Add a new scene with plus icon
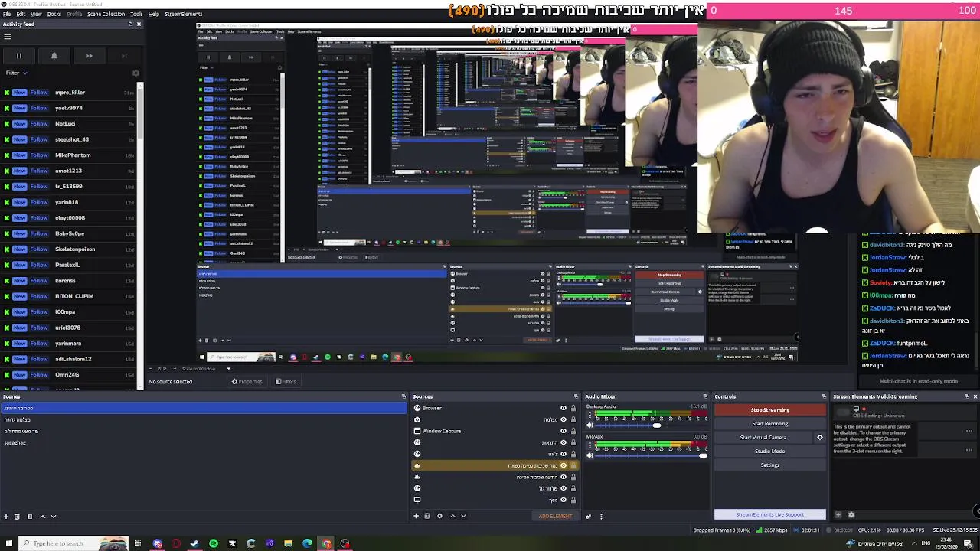The image size is (980, 551). point(6,517)
